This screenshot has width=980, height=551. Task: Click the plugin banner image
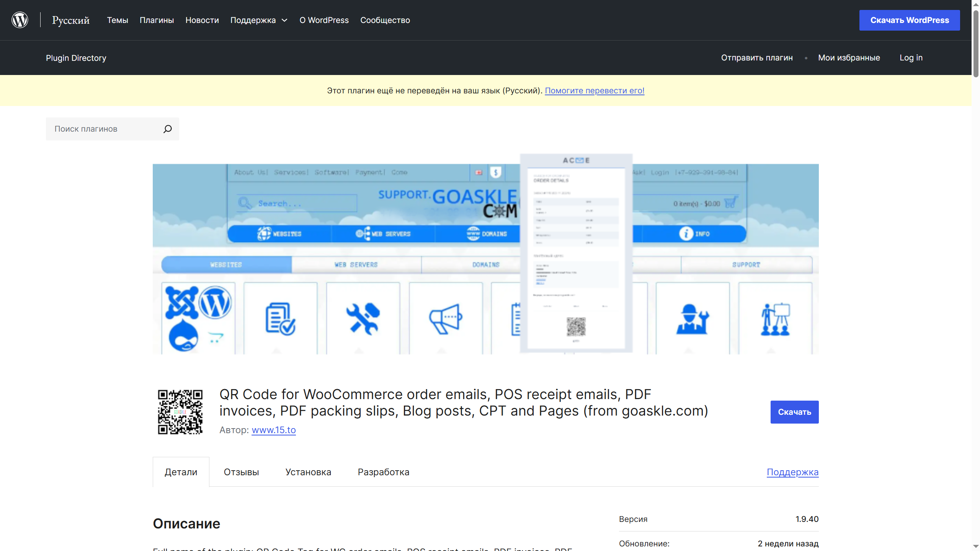coord(485,254)
